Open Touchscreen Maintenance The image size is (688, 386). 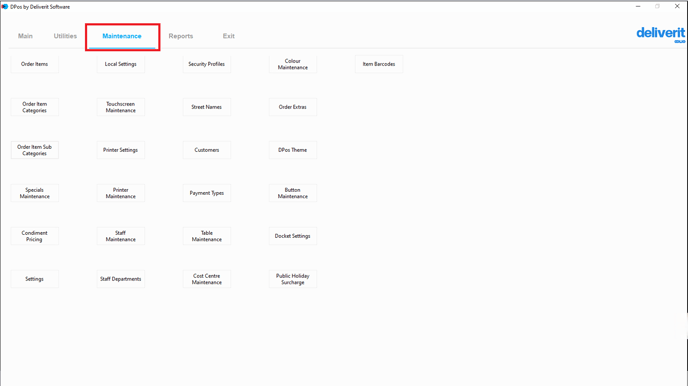121,107
